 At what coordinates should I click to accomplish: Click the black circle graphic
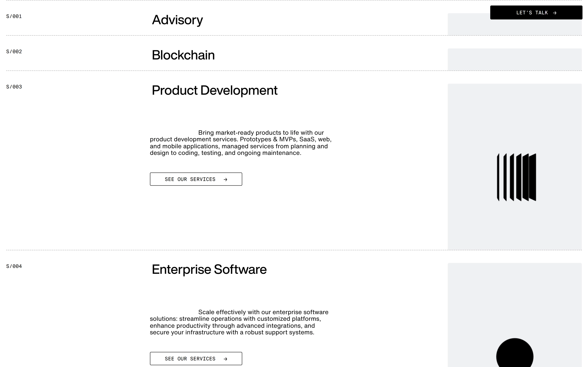[515, 353]
